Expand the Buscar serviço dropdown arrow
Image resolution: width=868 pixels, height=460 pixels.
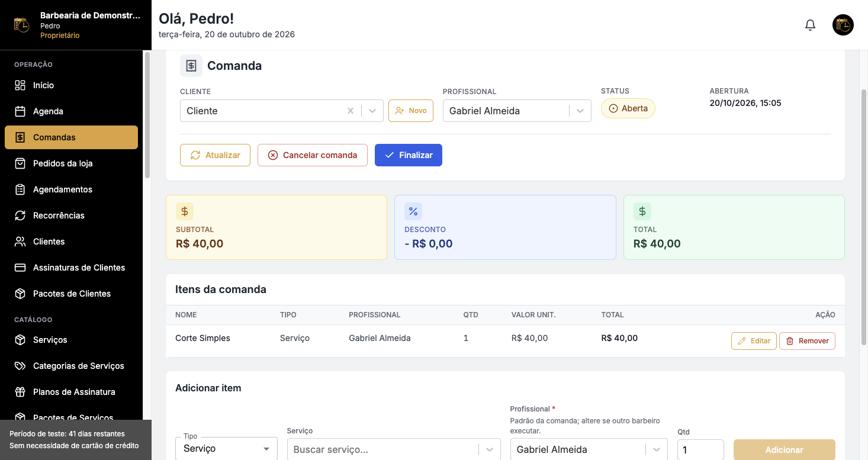coord(490,449)
